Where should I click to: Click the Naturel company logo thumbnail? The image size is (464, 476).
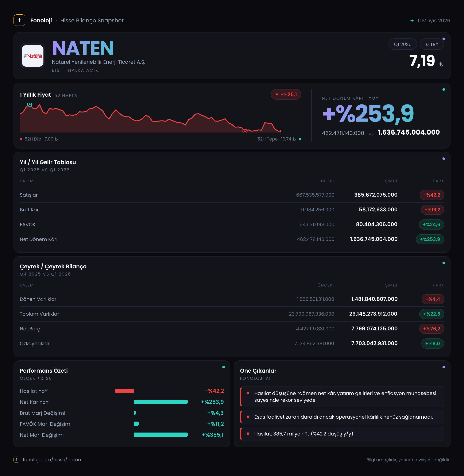pyautogui.click(x=33, y=56)
